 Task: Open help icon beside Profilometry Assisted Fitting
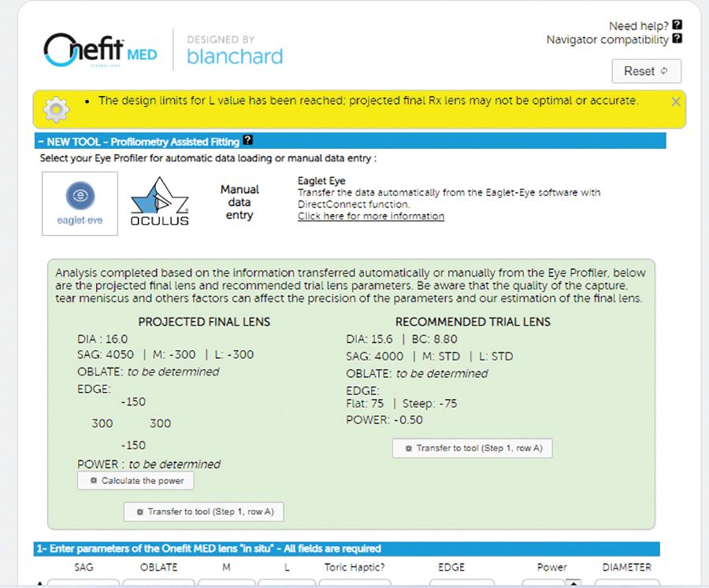(247, 140)
